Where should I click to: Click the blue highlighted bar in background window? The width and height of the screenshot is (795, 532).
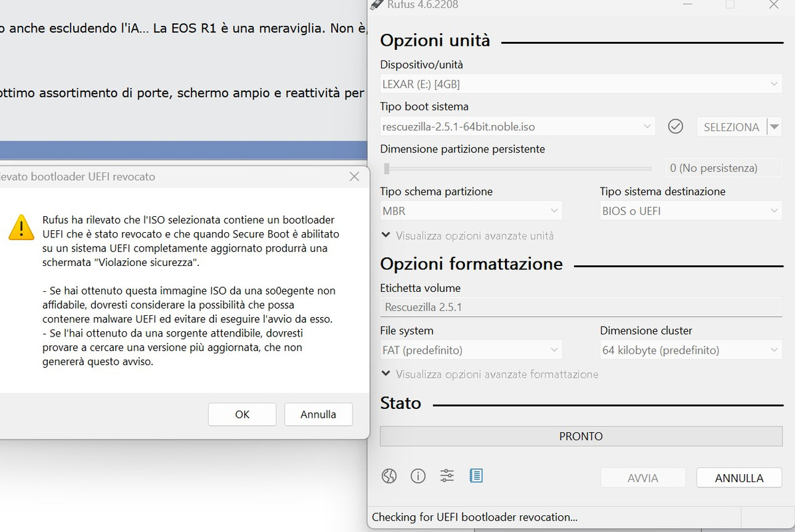click(x=184, y=150)
